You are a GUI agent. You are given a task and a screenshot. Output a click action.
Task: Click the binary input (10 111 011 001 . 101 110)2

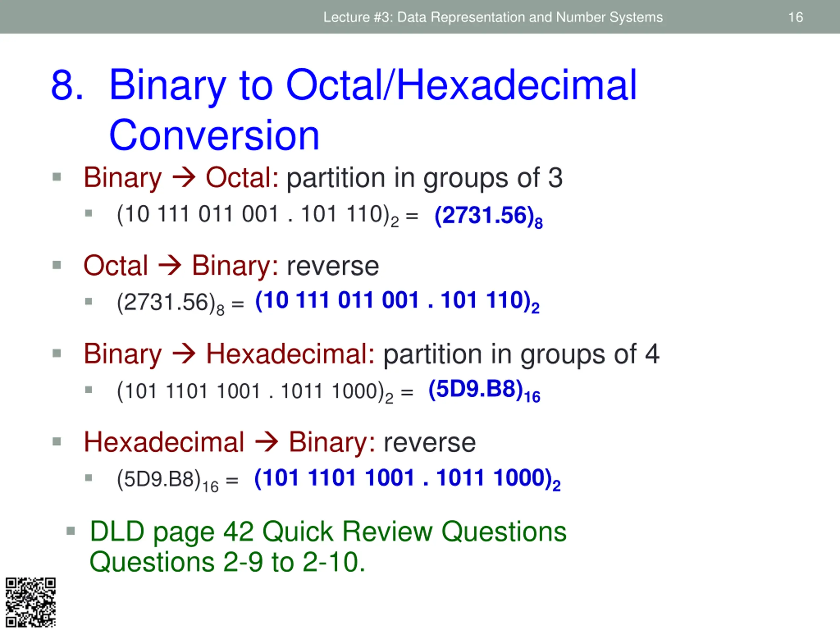[258, 215]
